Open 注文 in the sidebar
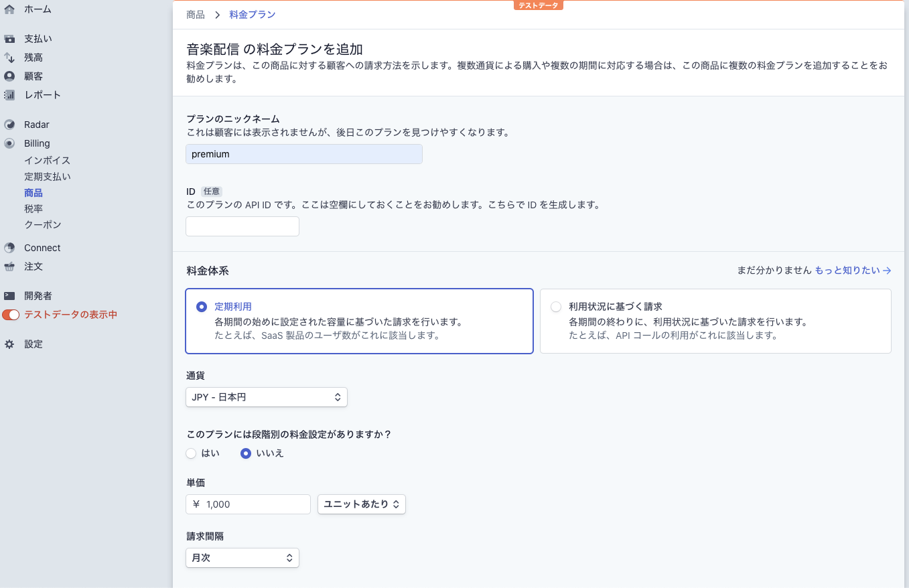 33,267
